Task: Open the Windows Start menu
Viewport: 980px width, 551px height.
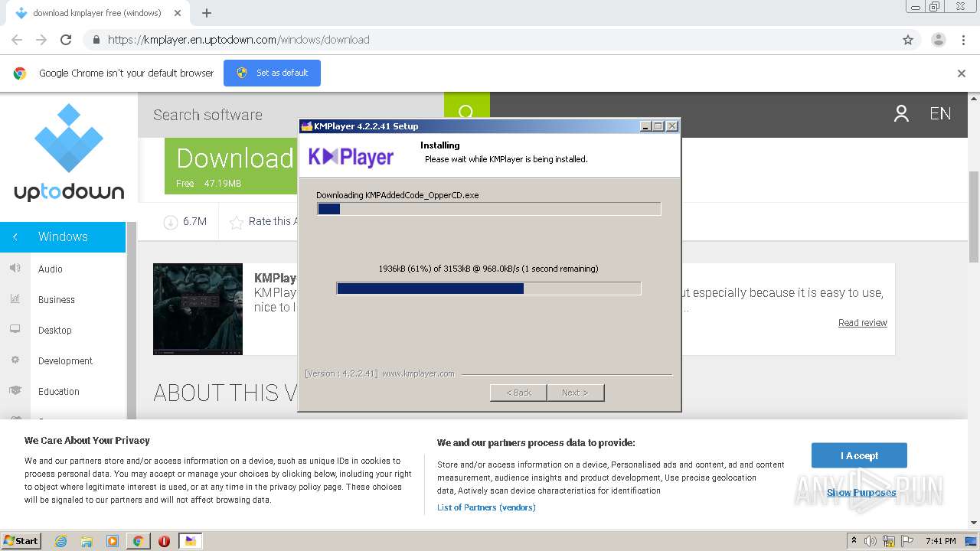Action: (21, 540)
